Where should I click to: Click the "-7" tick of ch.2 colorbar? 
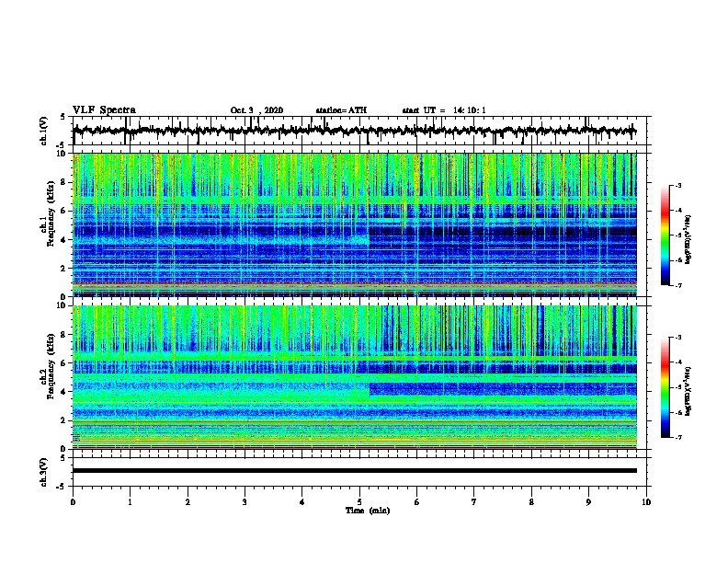[678, 437]
